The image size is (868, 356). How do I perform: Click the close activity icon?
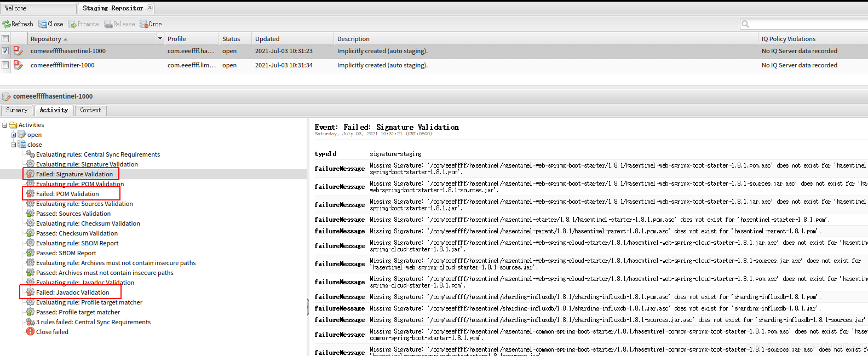click(x=22, y=145)
